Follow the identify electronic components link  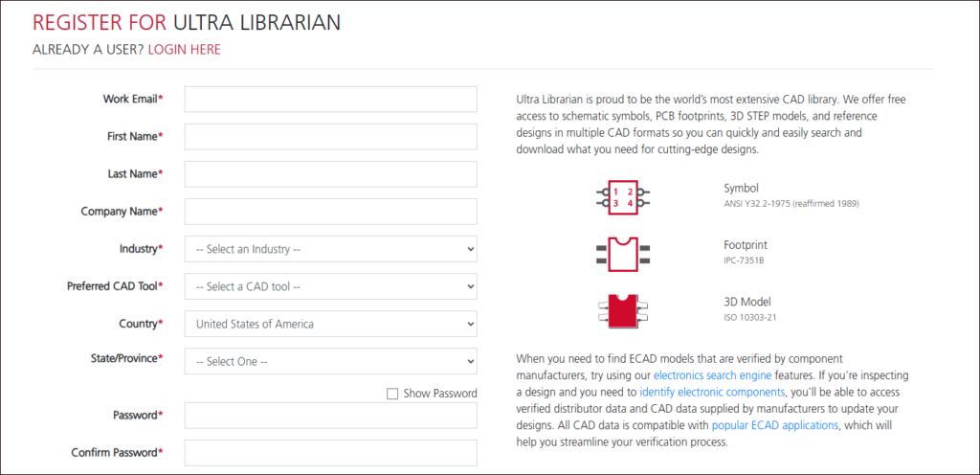click(x=712, y=392)
